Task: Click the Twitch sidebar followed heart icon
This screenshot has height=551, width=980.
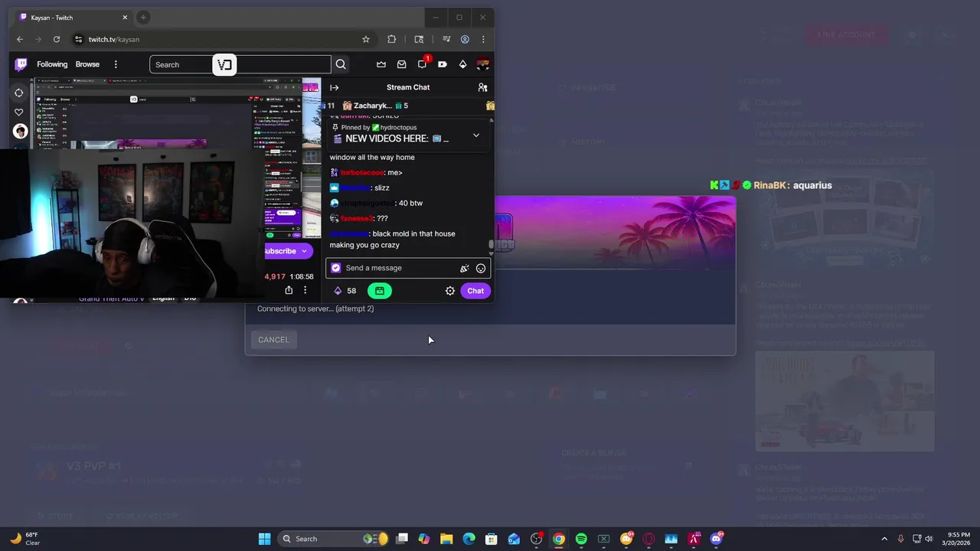Action: (x=19, y=112)
